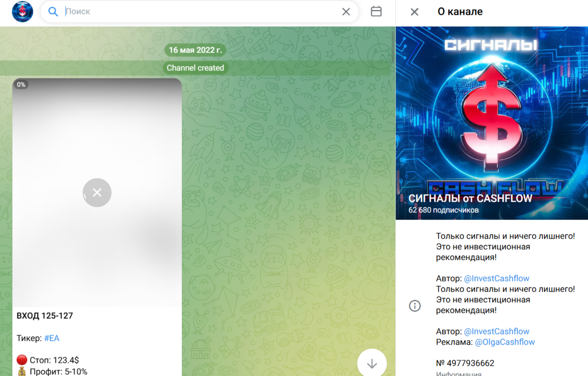Click the Профит: 5-10% line
The image size is (588, 376).
pos(52,372)
